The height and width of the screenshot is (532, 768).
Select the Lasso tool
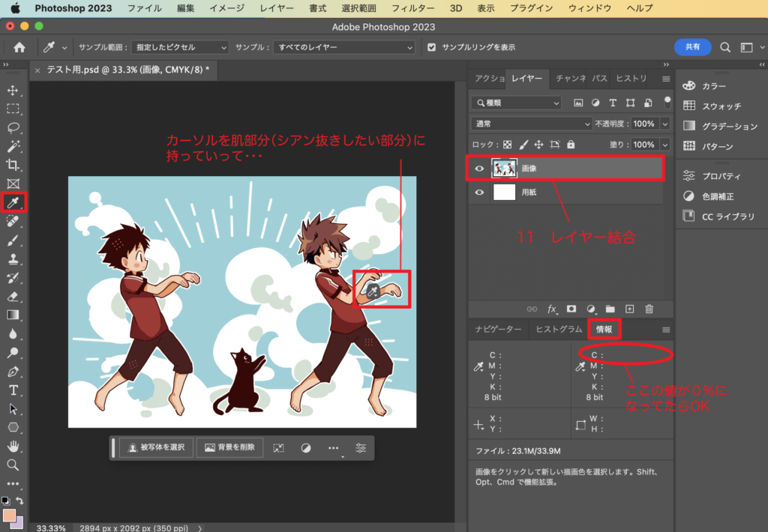point(13,127)
